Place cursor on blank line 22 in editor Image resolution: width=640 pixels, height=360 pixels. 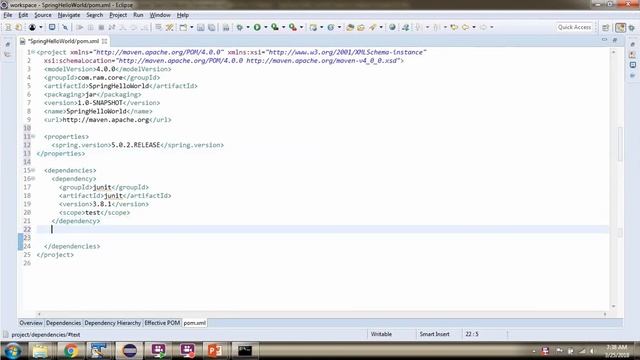tap(322, 229)
